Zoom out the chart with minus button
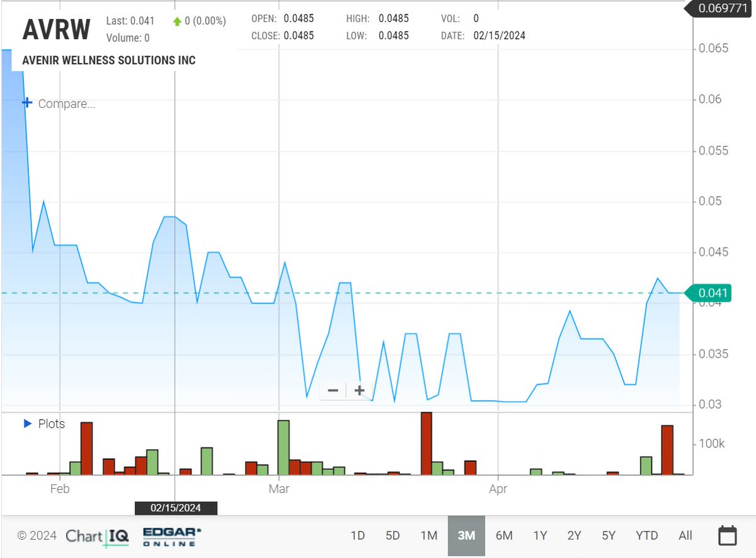Screen dimensions: 756x558 click(333, 391)
